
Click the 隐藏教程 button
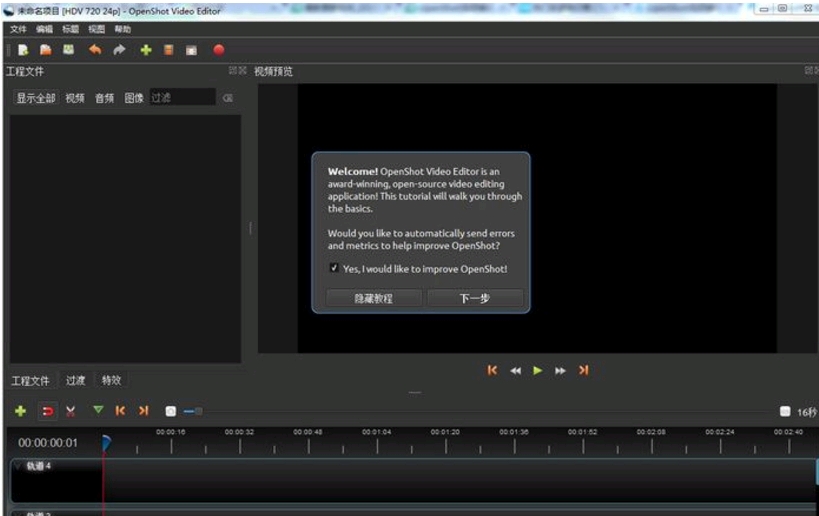[373, 298]
